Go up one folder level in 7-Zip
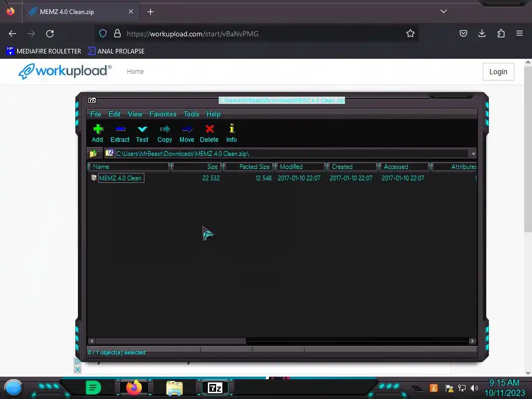The height and width of the screenshot is (399, 532). pyautogui.click(x=94, y=154)
